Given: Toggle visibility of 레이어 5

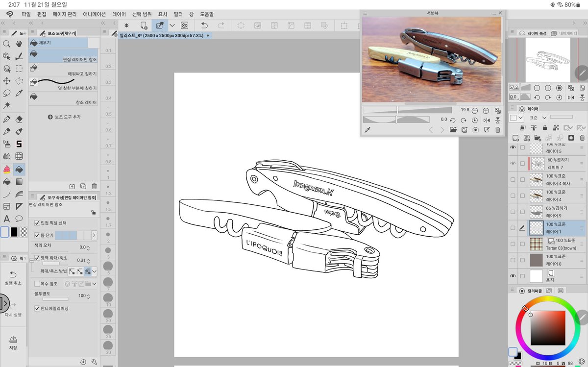Looking at the screenshot, I should 513,147.
